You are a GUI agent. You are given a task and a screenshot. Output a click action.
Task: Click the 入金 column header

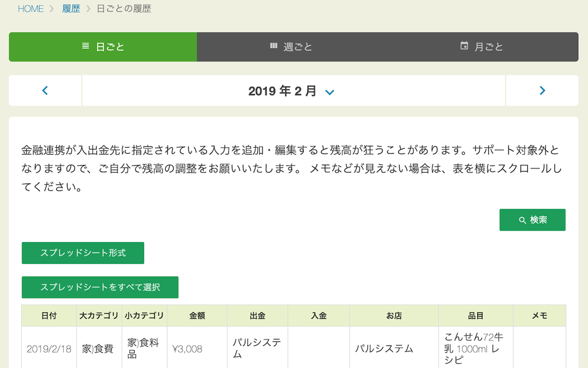click(319, 316)
